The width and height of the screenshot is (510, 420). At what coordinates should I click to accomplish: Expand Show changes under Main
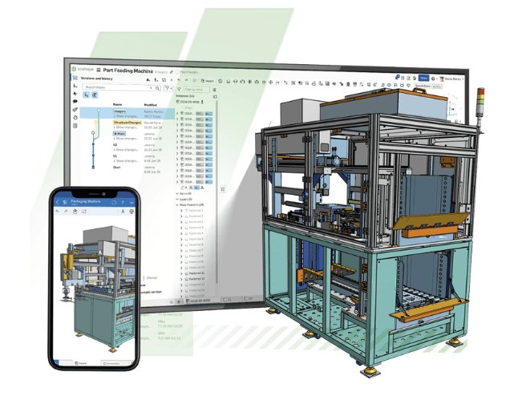126,139
